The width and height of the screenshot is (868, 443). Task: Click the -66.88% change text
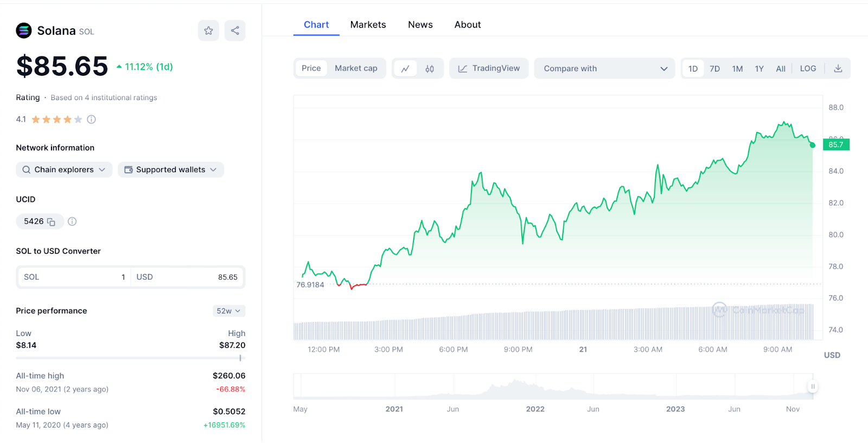[231, 389]
